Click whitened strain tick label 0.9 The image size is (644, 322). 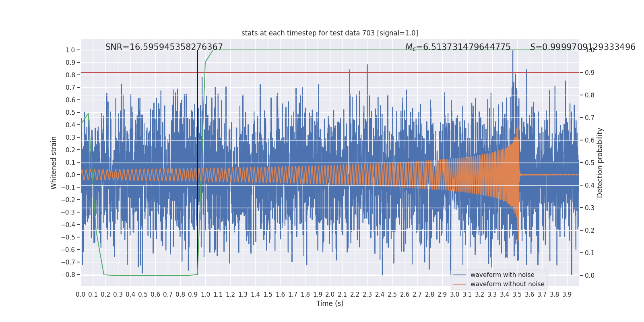point(70,63)
